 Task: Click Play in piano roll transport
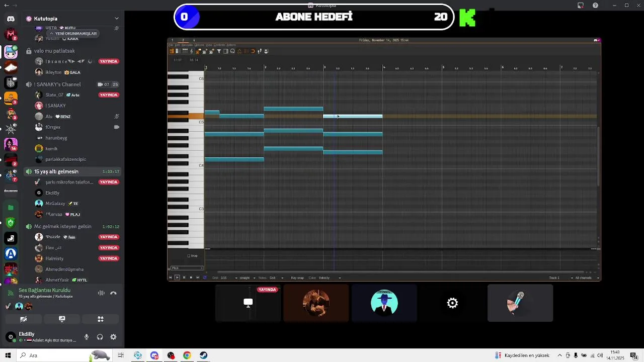pyautogui.click(x=177, y=278)
